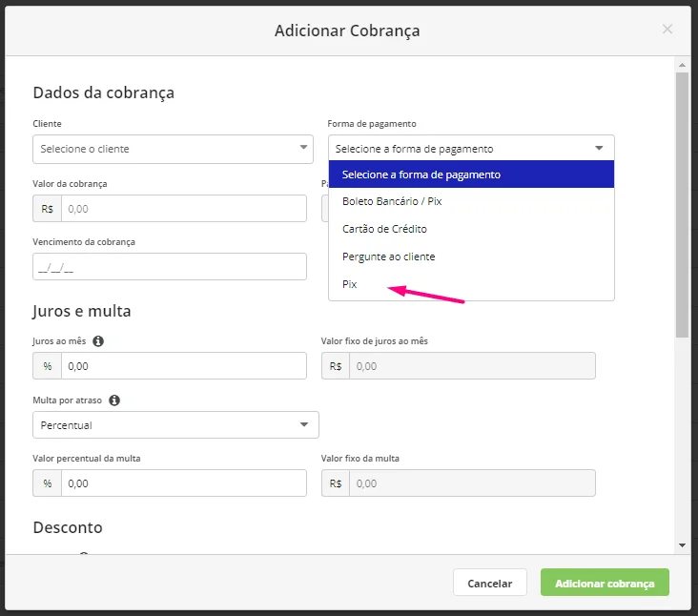
Task: Click the Adicionar cobrança green button
Action: pos(605,583)
